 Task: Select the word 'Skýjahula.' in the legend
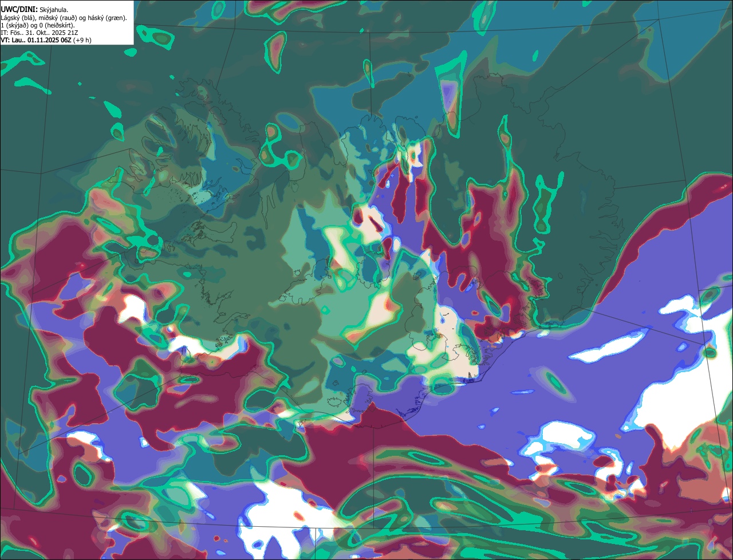click(x=54, y=10)
